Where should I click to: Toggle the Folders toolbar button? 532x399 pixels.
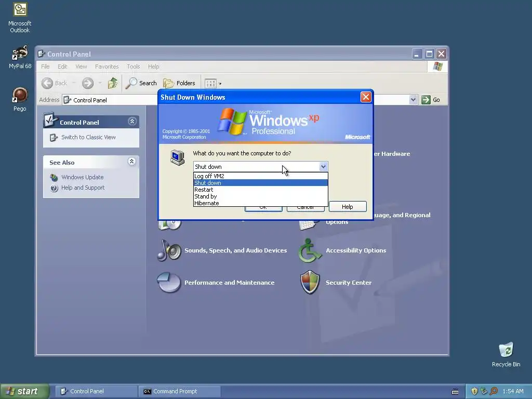(179, 83)
